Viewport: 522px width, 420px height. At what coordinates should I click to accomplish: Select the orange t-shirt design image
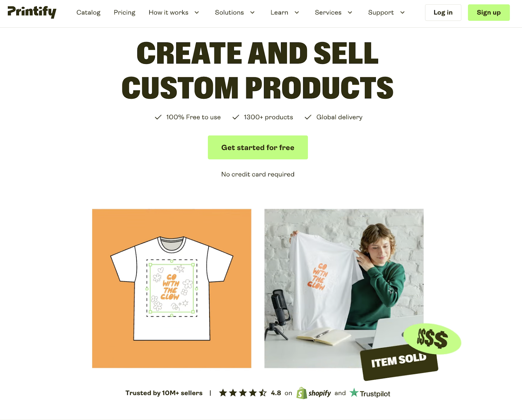coord(172,288)
